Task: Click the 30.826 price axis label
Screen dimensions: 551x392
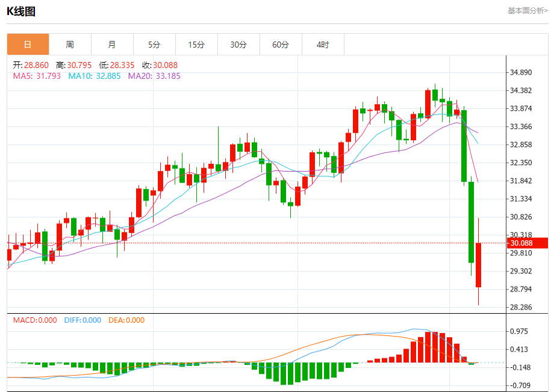Action: point(521,217)
